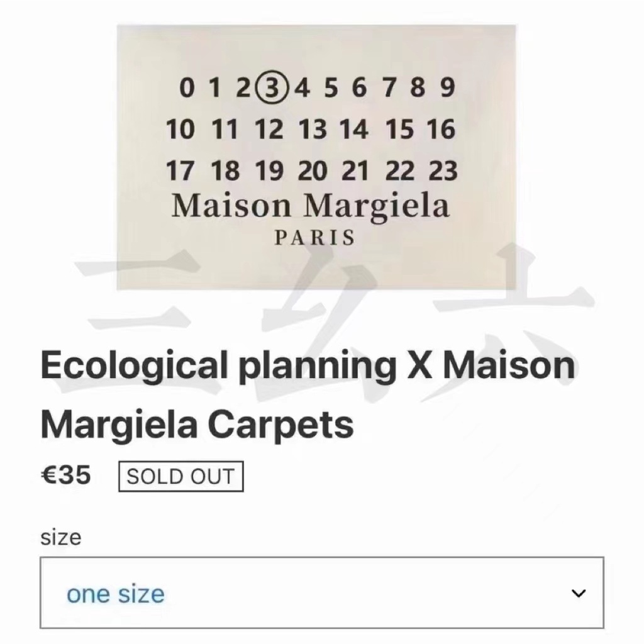Open the Maison Margiela carpet product image
Screen dimensions: 644x644
click(x=316, y=157)
